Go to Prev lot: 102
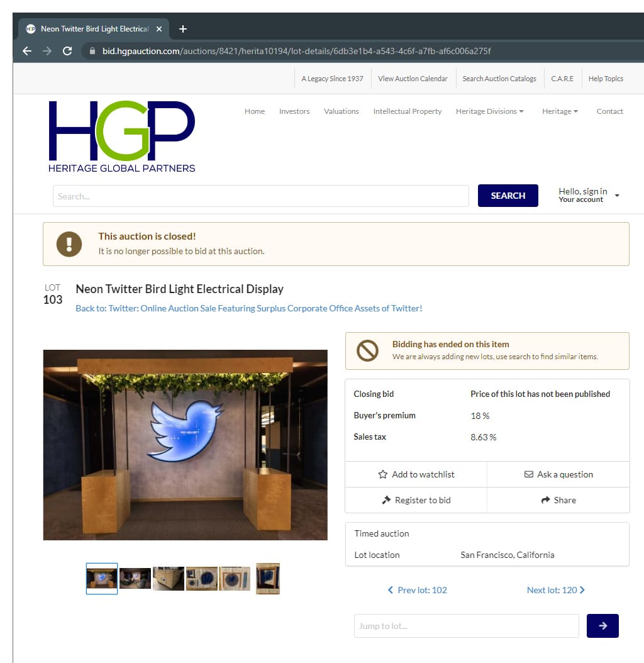Image resolution: width=644 pixels, height=663 pixels. tap(418, 590)
